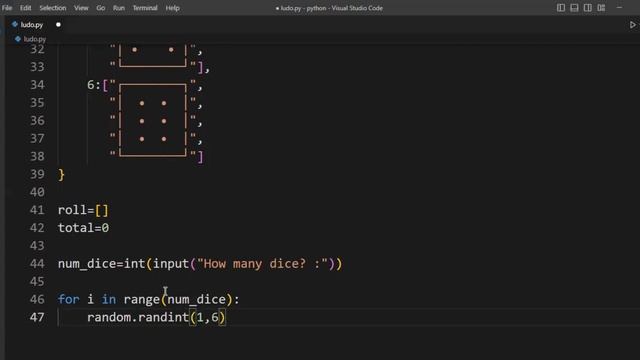
Task: Open the Customize Layout icon
Action: coord(601,8)
